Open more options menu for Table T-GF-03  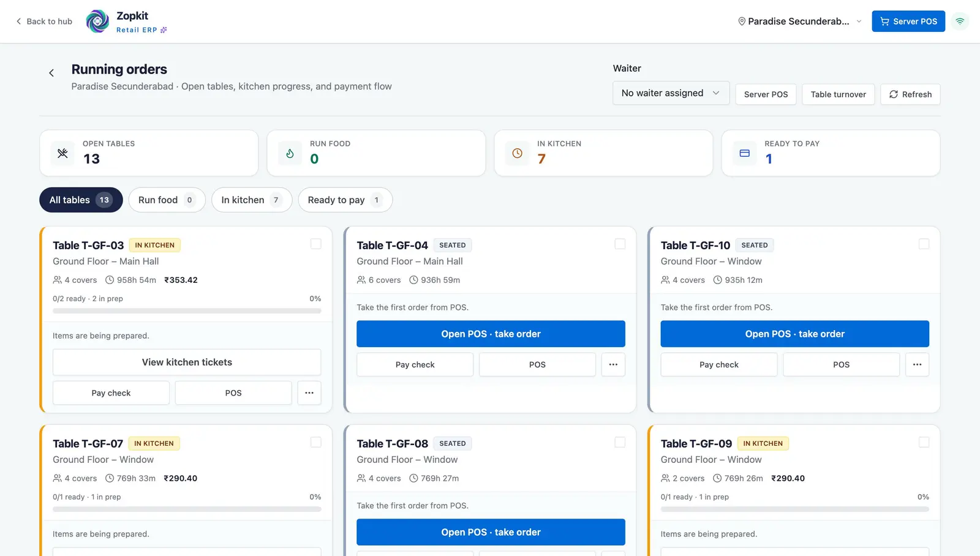pyautogui.click(x=309, y=393)
